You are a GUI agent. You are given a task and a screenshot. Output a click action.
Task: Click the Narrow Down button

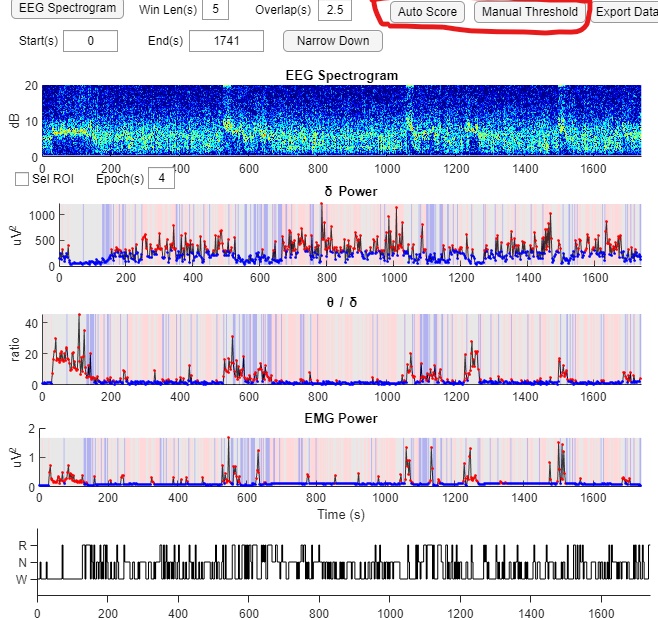(332, 41)
